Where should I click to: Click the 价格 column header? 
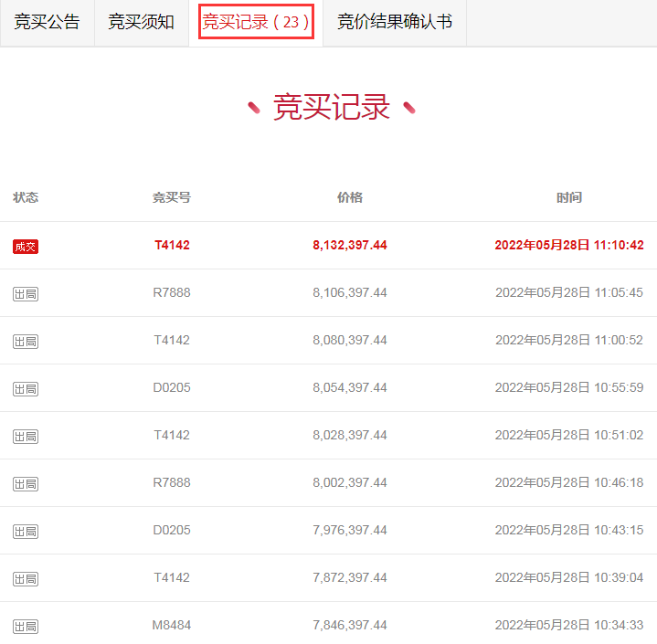[350, 197]
